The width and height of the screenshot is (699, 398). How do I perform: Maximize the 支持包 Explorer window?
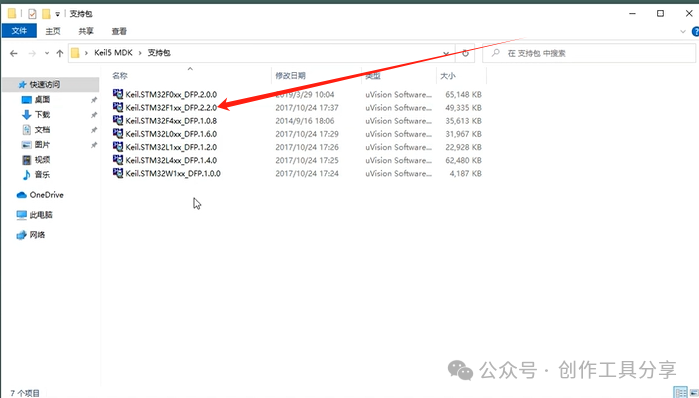(660, 13)
